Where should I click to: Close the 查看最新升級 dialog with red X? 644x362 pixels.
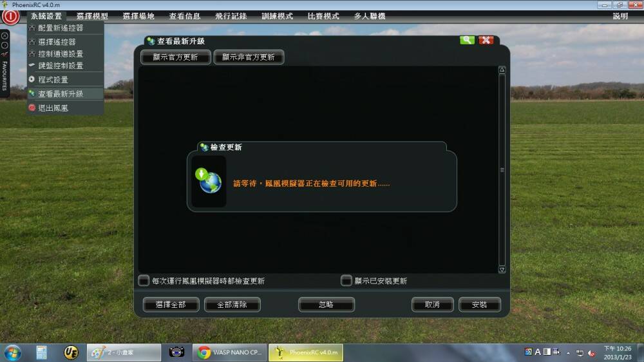click(486, 40)
